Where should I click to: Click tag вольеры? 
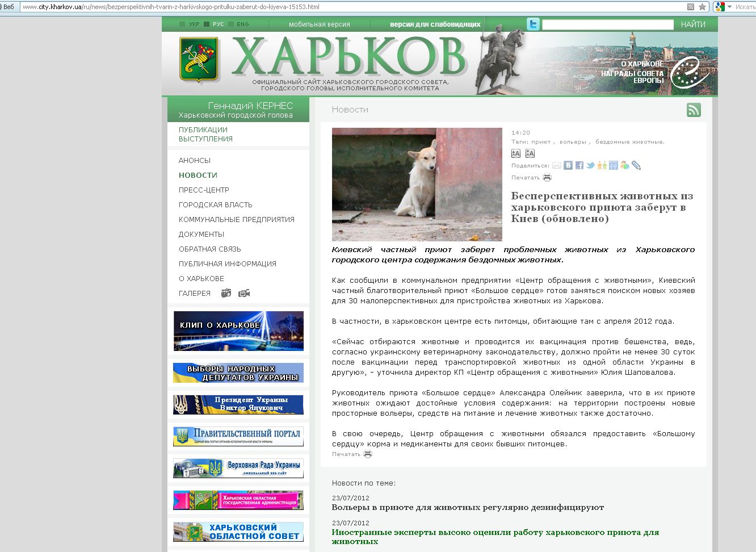point(573,142)
